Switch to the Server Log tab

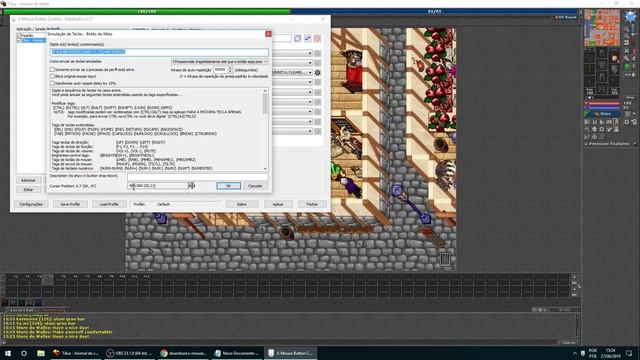click(x=53, y=310)
